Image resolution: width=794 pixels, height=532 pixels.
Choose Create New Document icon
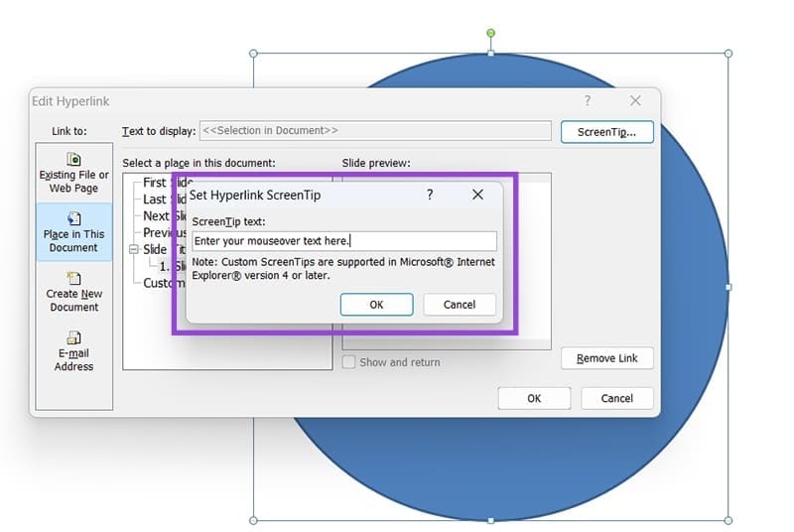click(73, 292)
